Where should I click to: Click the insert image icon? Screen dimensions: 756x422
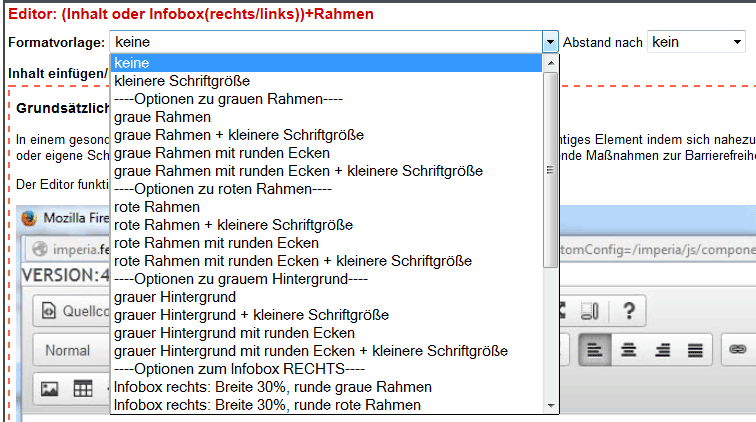pyautogui.click(x=49, y=389)
